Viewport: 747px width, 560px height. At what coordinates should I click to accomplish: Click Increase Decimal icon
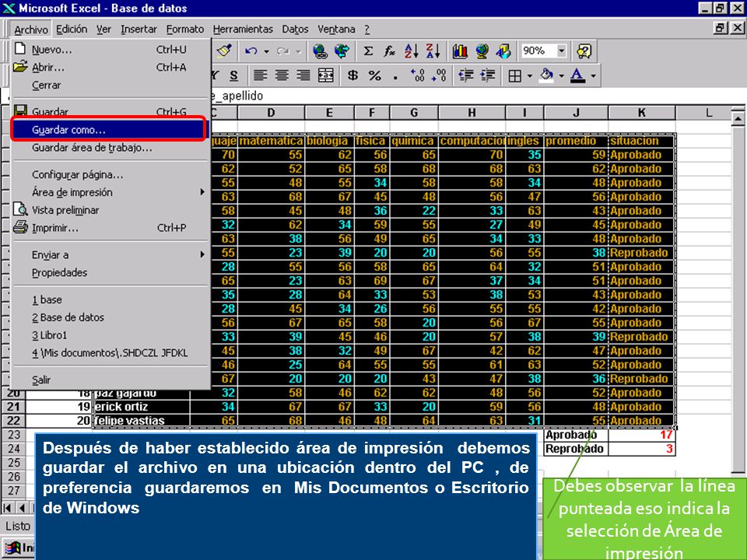point(417,75)
